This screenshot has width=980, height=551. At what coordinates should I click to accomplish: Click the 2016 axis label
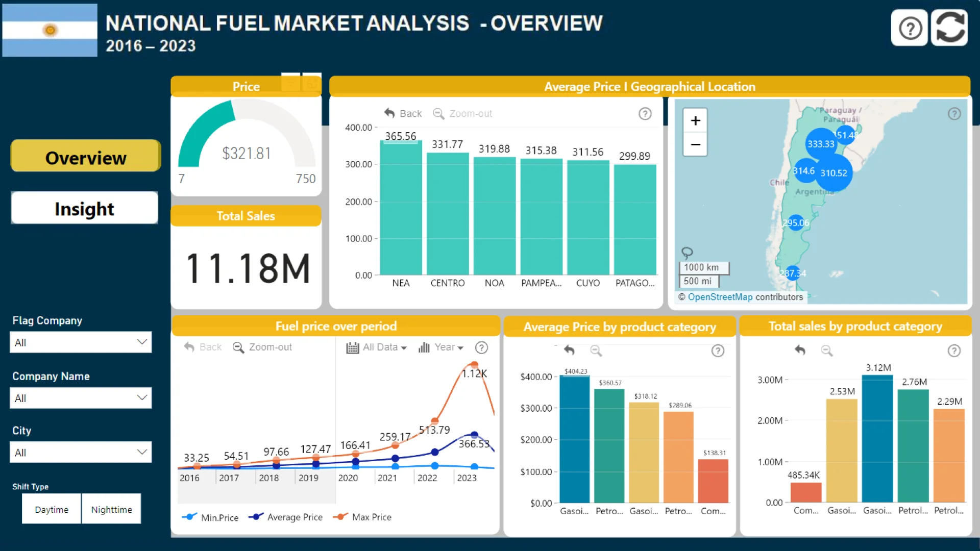pos(189,478)
